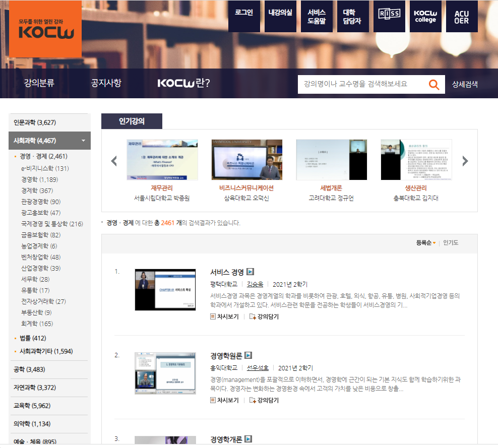Open the 등록순 sort option

(425, 243)
